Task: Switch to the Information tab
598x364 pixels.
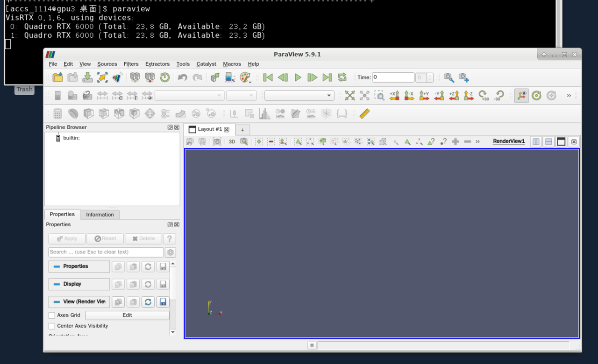Action: 100,215
